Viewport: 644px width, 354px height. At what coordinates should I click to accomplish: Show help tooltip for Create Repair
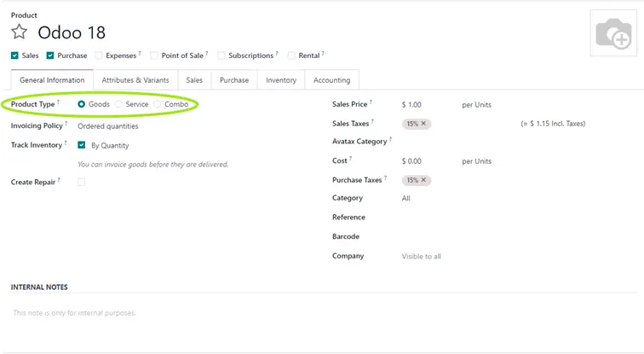(59, 179)
